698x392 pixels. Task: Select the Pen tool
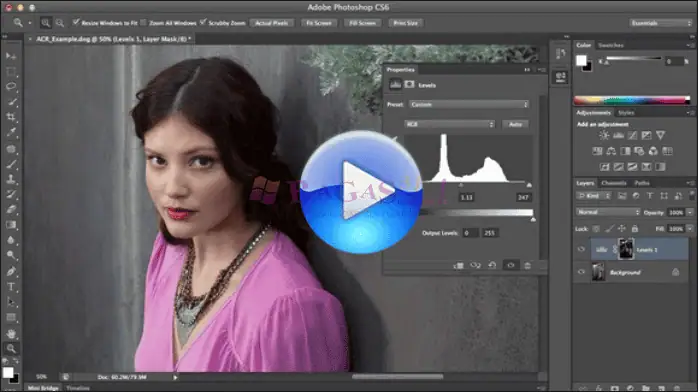pyautogui.click(x=11, y=271)
